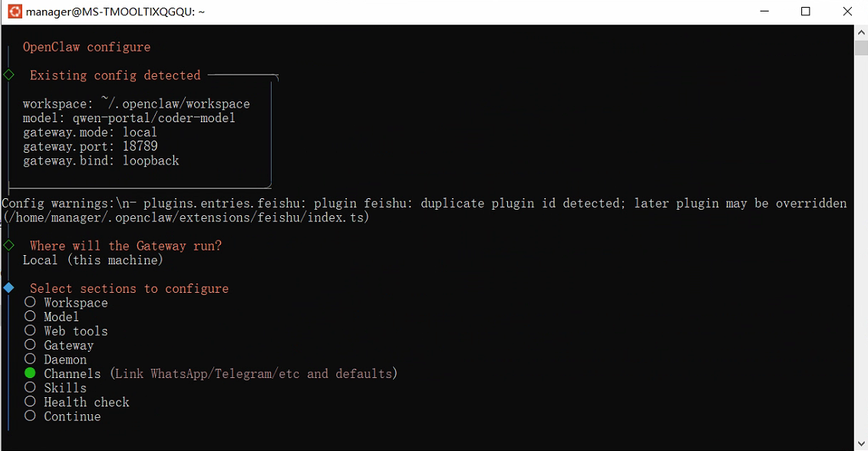The height and width of the screenshot is (451, 868).
Task: Click the 'Where will the Gateway run?' prompt
Action: coord(126,246)
